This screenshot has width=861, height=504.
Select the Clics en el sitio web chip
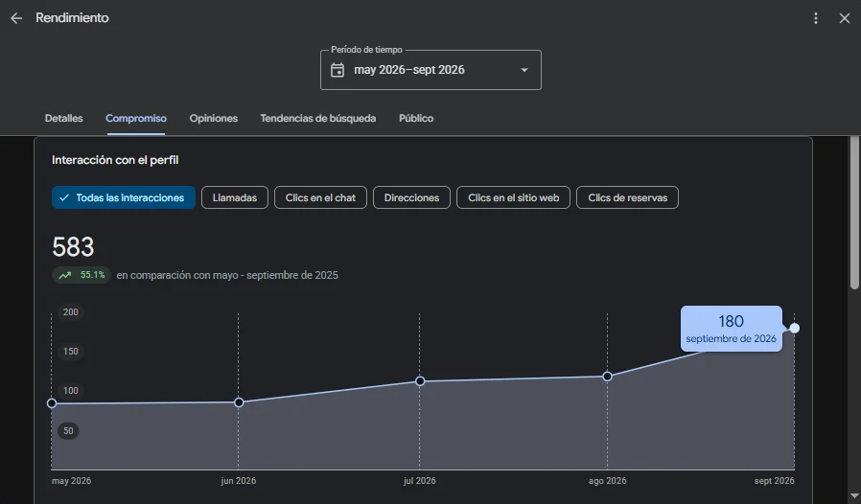tap(513, 197)
